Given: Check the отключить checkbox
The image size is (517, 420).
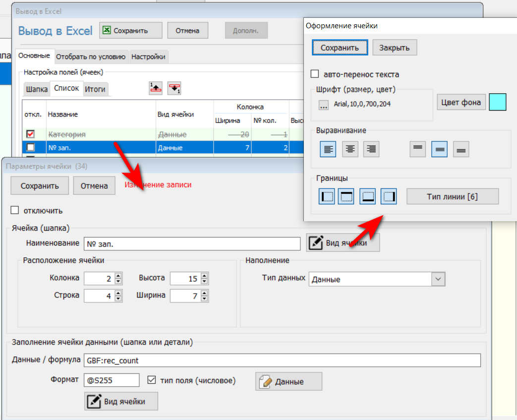Looking at the screenshot, I should point(15,211).
